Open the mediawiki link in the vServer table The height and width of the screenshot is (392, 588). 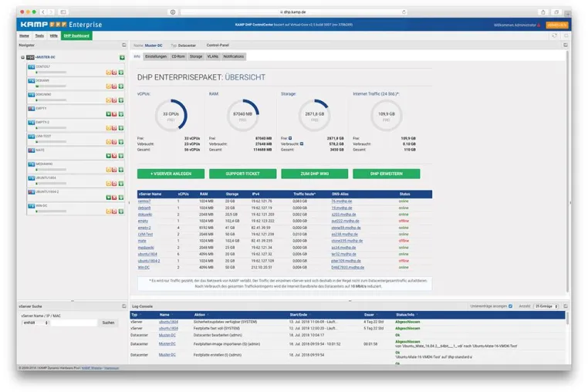(x=146, y=248)
